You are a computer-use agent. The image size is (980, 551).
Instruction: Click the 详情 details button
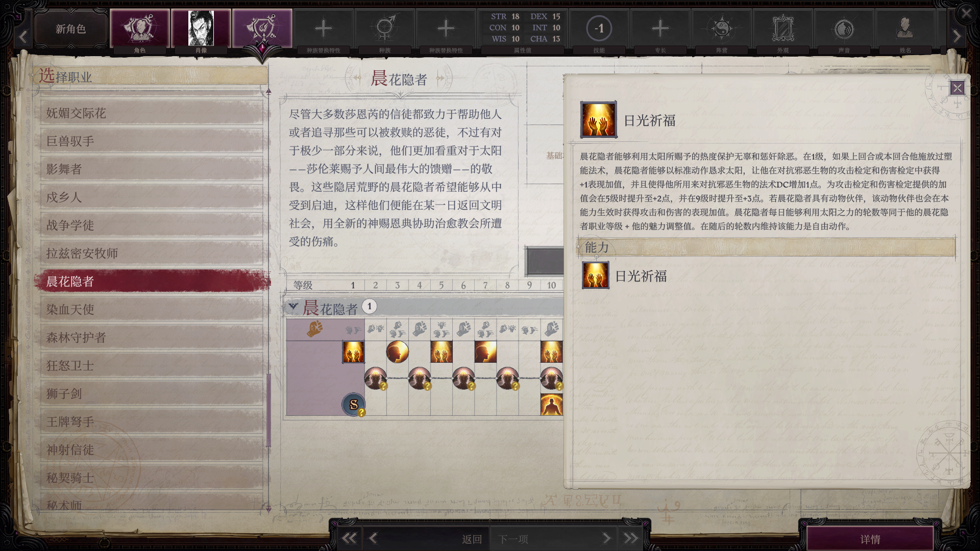(x=870, y=539)
